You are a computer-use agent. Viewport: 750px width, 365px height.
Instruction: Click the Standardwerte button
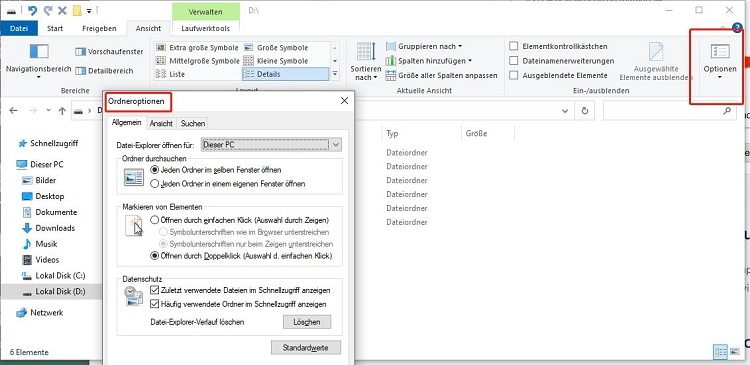pyautogui.click(x=306, y=348)
